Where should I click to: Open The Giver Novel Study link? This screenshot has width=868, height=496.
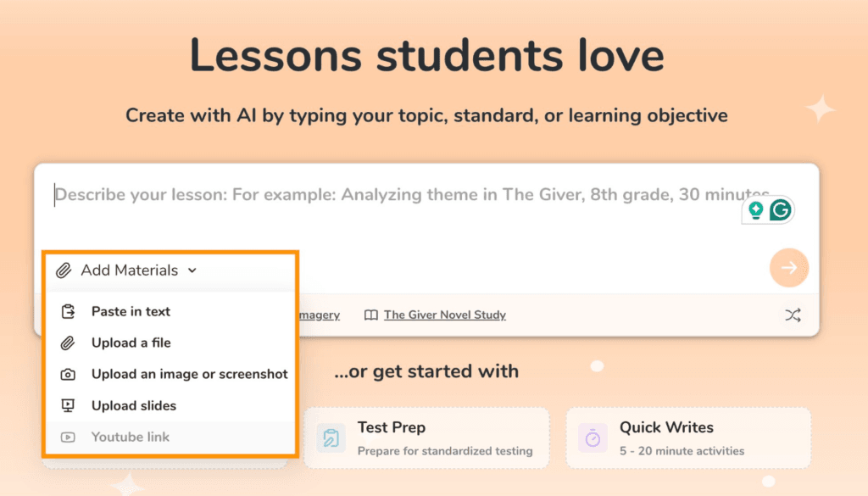click(x=444, y=315)
